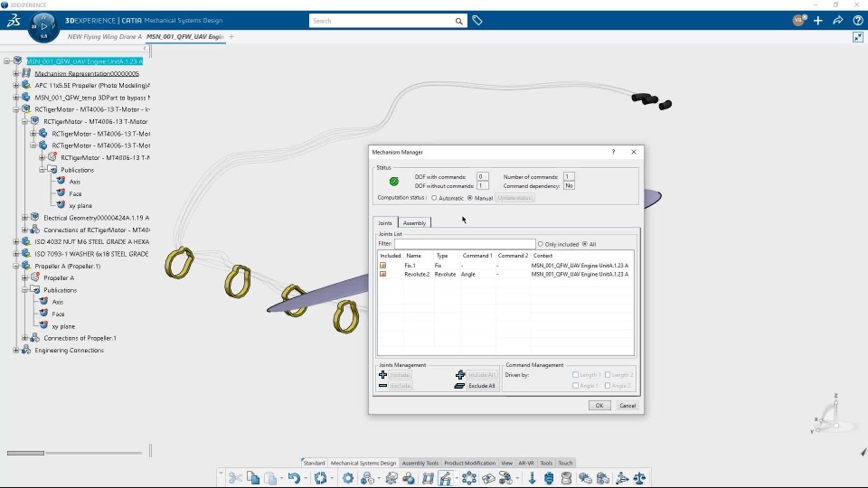
Task: Click the tag icon next to search bar
Action: coord(477,21)
